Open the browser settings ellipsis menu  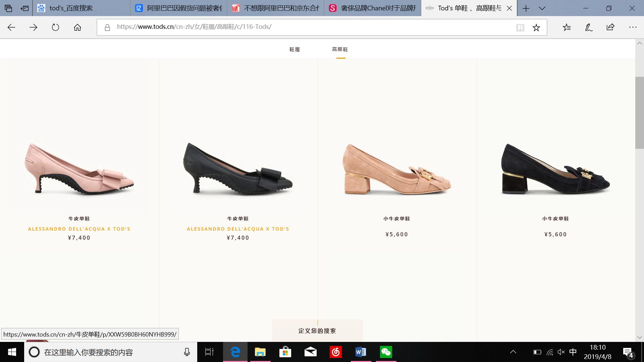[x=633, y=27]
